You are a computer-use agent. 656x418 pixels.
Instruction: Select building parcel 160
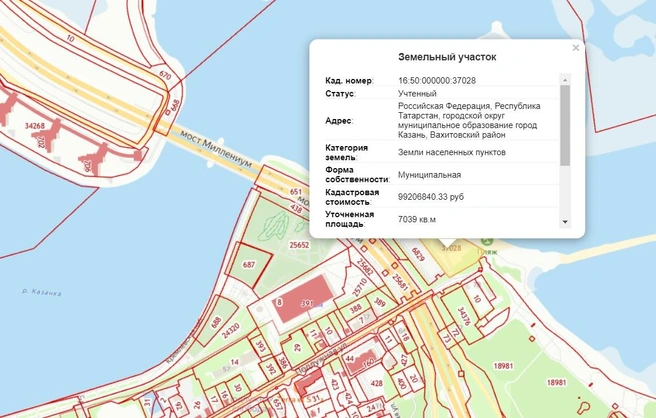coord(368,363)
